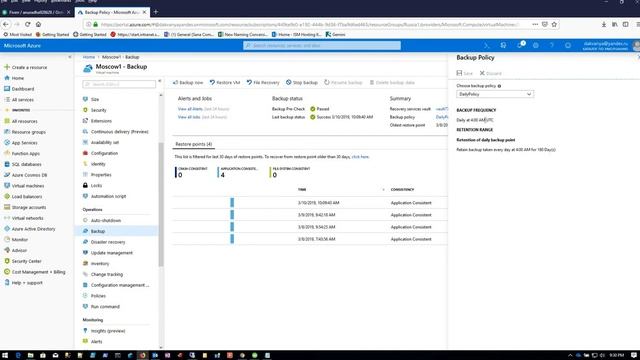Screen dimensions: 640x360
Task: Follow the 'click here' older restore points link
Action: pyautogui.click(x=360, y=157)
